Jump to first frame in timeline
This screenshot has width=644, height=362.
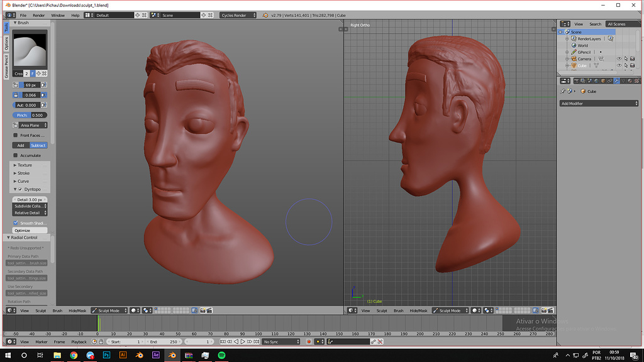(223, 341)
